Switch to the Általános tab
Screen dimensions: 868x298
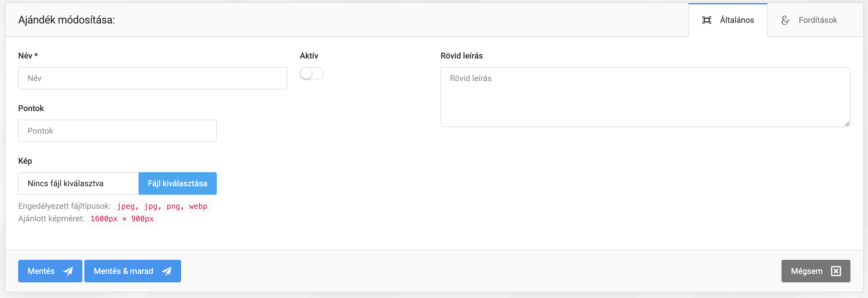coord(728,20)
